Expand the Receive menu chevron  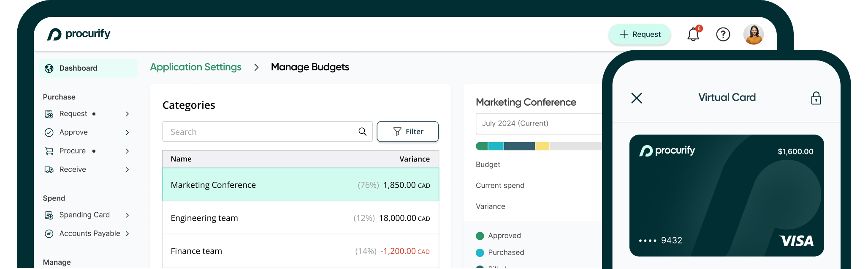[x=127, y=170]
